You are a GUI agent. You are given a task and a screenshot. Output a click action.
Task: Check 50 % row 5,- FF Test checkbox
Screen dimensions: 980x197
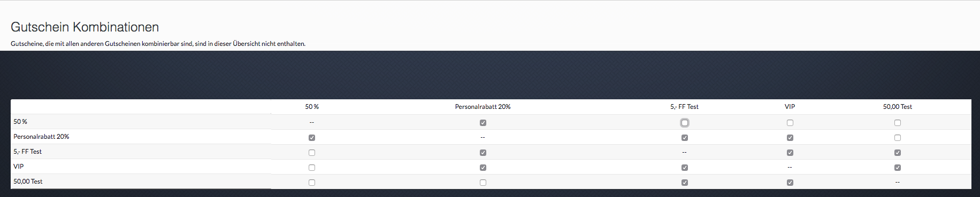[685, 123]
